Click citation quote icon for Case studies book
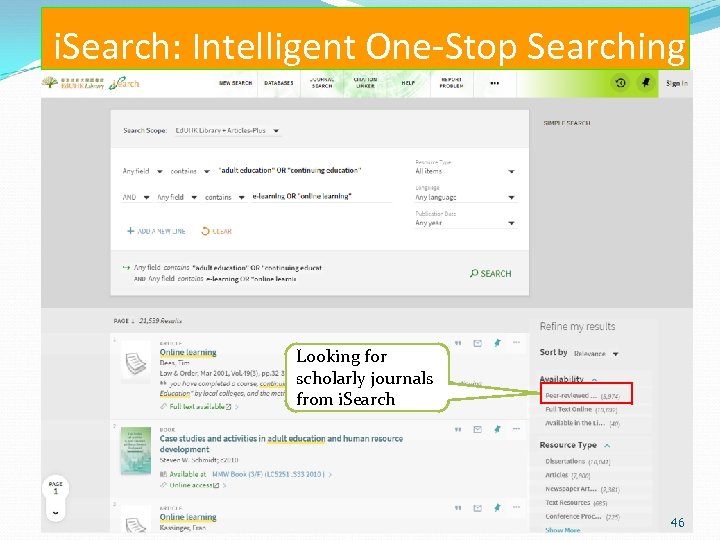 click(458, 430)
